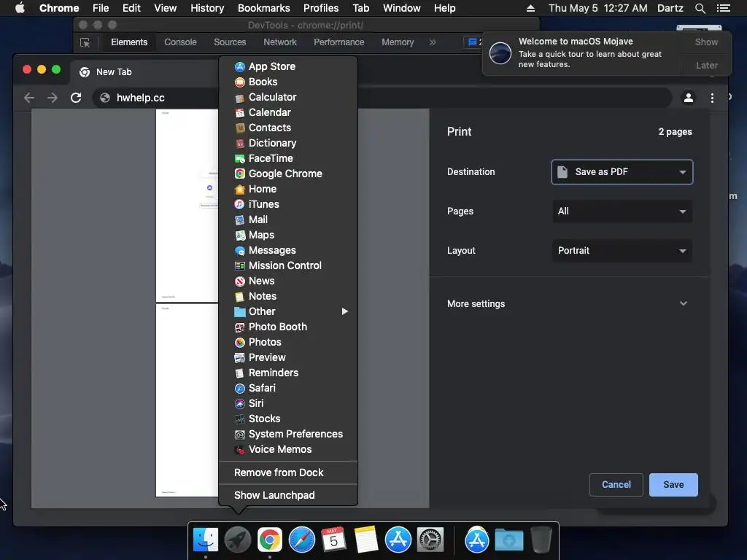Click the Notes icon in menu list

coord(239,296)
